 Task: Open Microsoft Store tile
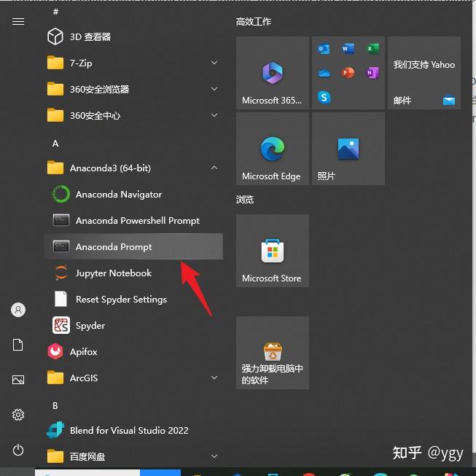pyautogui.click(x=273, y=251)
